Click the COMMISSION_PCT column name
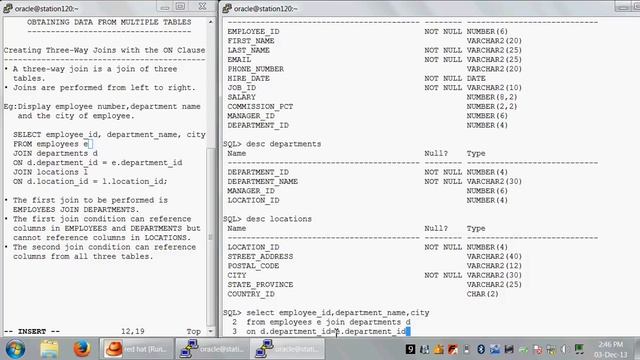 260,107
